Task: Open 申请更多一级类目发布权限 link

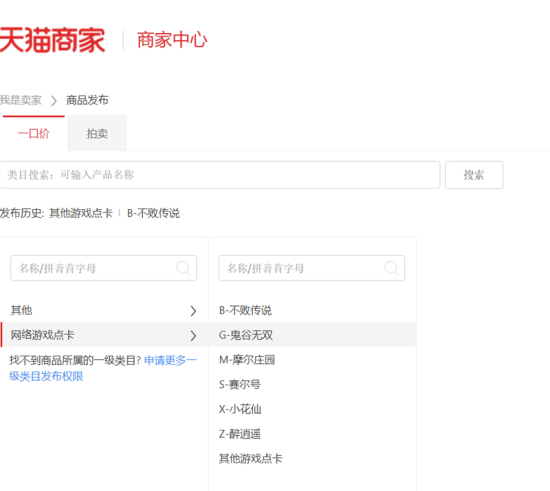Action: click(103, 368)
